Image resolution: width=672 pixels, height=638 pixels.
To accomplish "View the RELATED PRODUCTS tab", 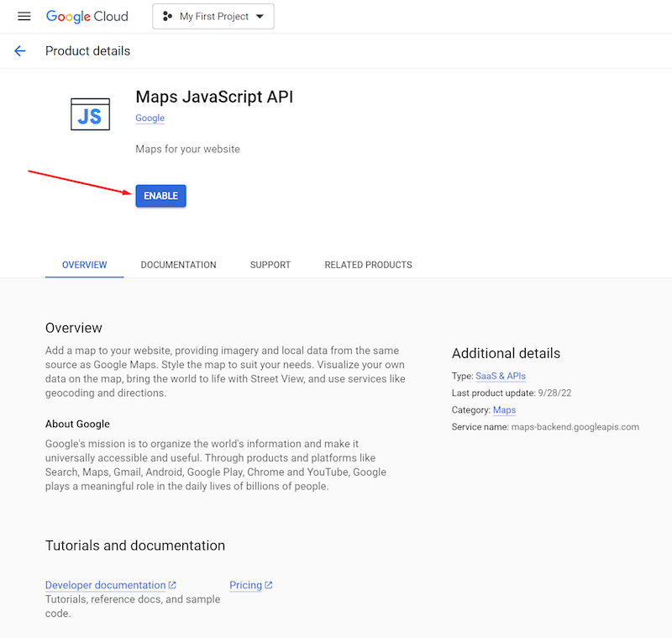I will click(x=368, y=265).
